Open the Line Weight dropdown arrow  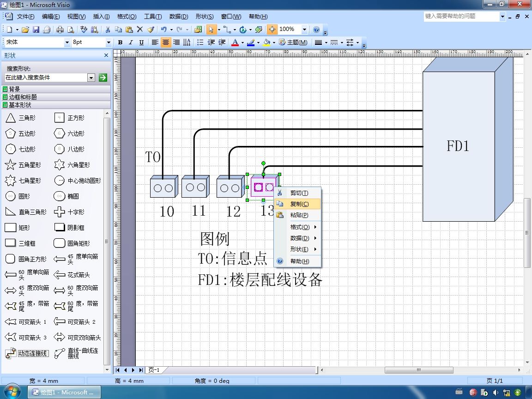tap(326, 42)
